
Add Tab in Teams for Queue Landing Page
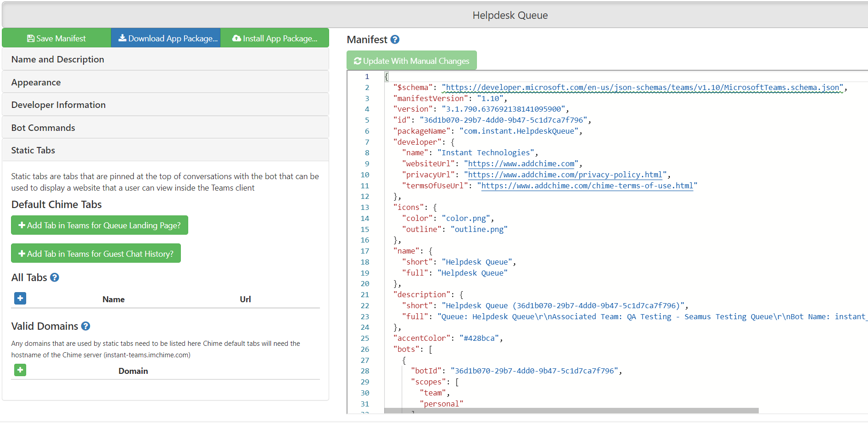pyautogui.click(x=100, y=225)
